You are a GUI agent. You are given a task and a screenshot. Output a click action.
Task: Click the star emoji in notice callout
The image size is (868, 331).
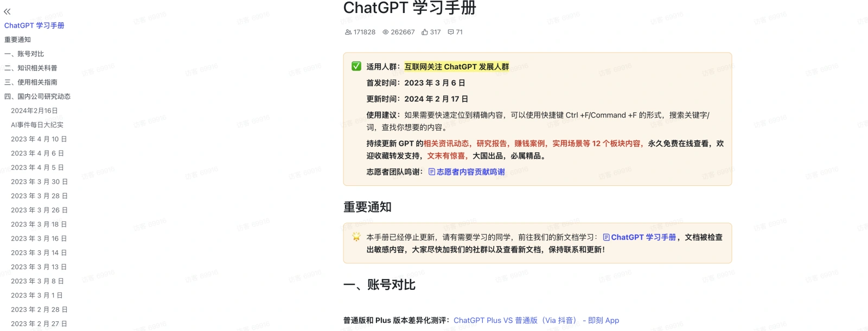point(356,237)
